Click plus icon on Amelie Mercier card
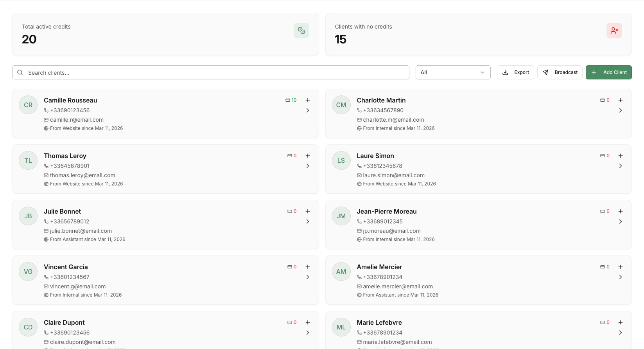Image resolution: width=644 pixels, height=349 pixels. 621,267
